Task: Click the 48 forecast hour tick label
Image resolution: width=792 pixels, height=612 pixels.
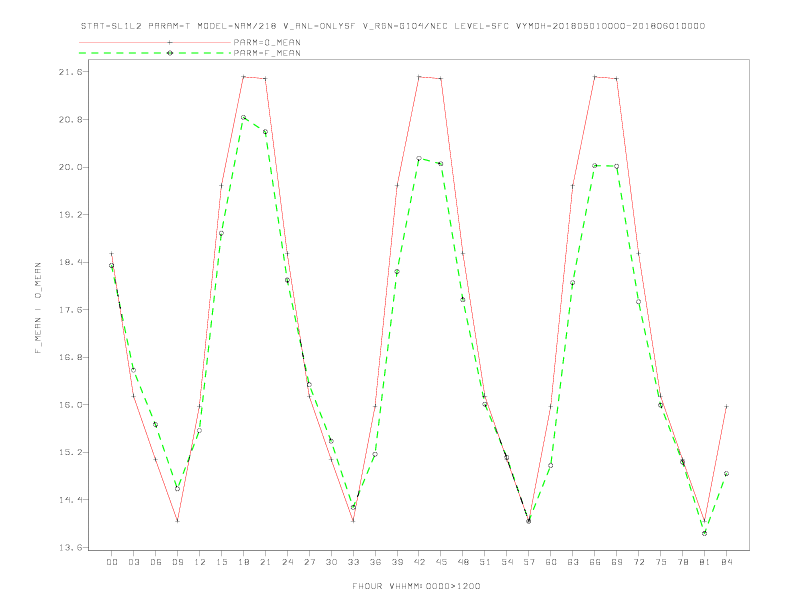Action: (x=463, y=562)
